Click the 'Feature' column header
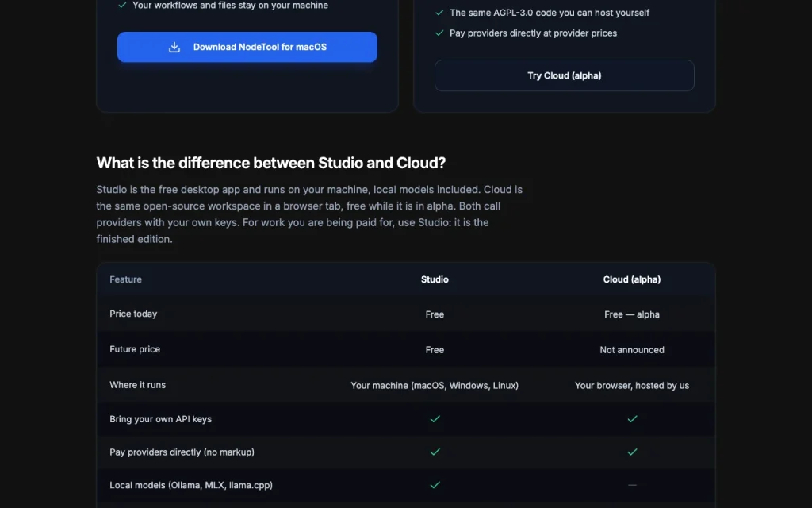Viewport: 812px width, 508px height. coord(125,279)
